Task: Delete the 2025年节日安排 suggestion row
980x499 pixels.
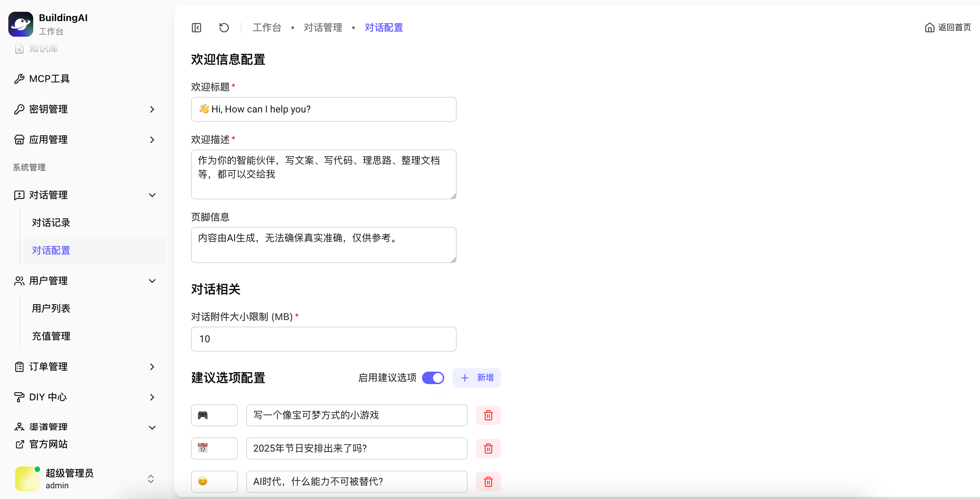Action: pyautogui.click(x=488, y=448)
